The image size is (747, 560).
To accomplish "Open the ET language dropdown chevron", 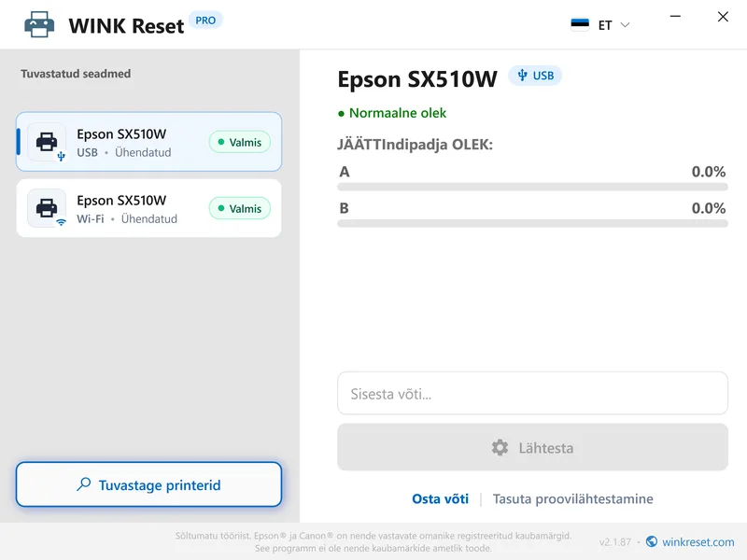I will point(625,25).
